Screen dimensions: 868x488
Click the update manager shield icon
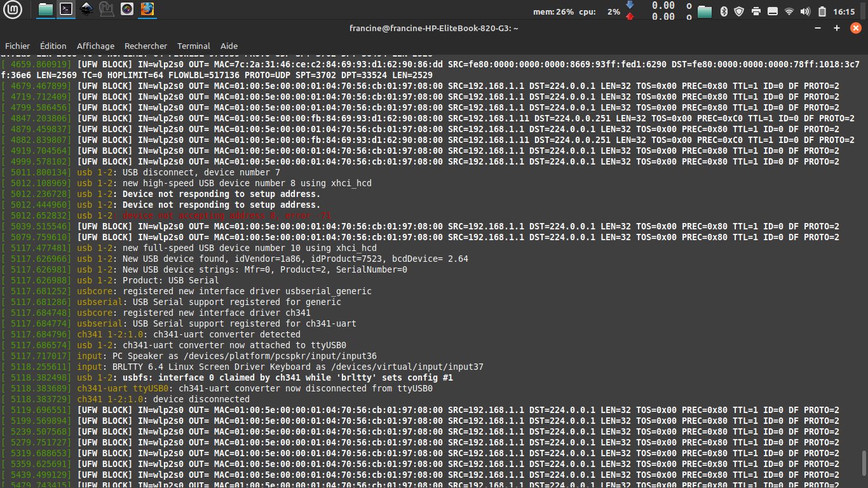739,11
